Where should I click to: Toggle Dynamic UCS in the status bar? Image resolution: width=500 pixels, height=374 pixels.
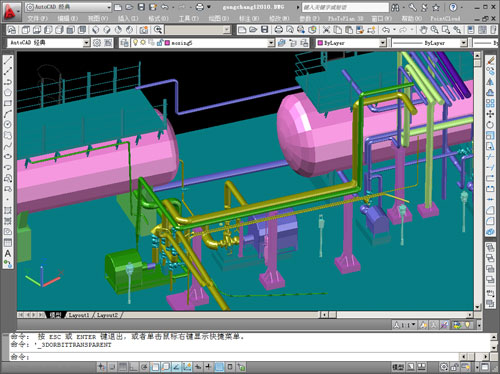pos(187,367)
